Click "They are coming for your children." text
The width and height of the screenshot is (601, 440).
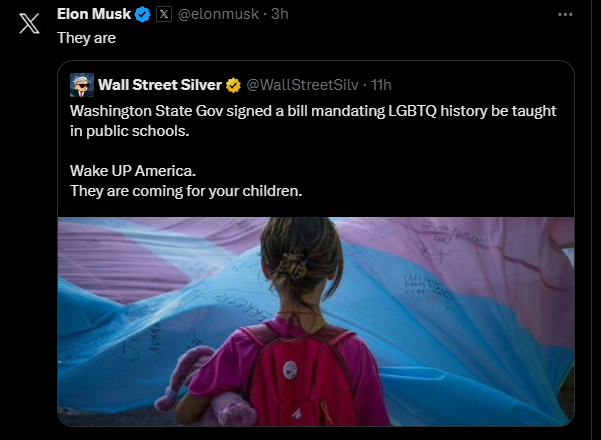pos(186,189)
